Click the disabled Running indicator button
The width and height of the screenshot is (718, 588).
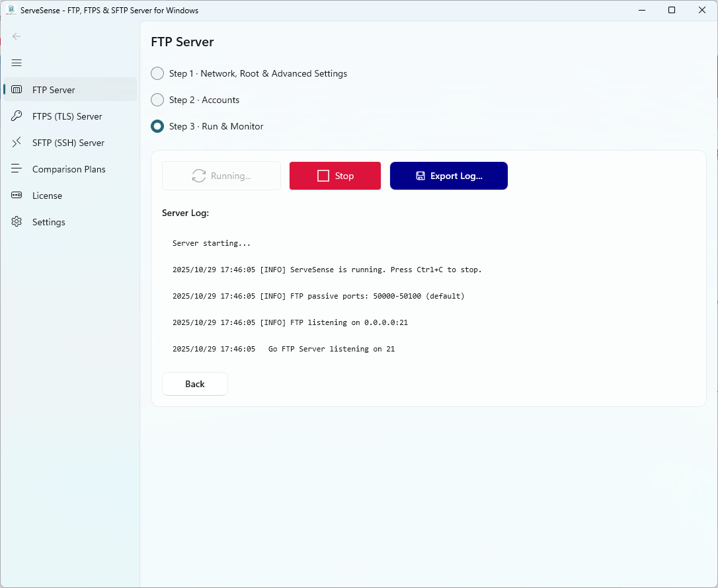[x=221, y=176]
